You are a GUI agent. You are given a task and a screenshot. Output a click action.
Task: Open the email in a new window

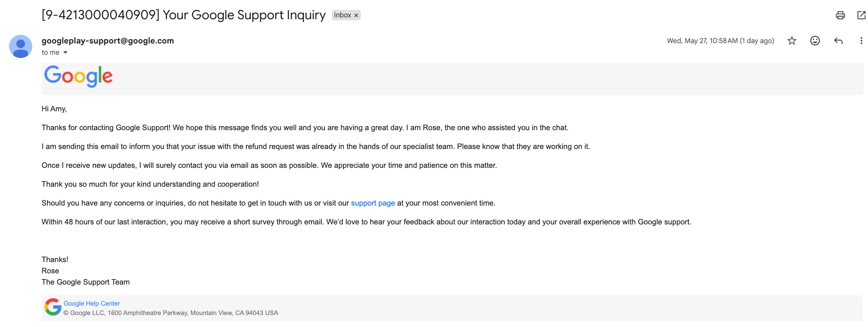coord(861,15)
